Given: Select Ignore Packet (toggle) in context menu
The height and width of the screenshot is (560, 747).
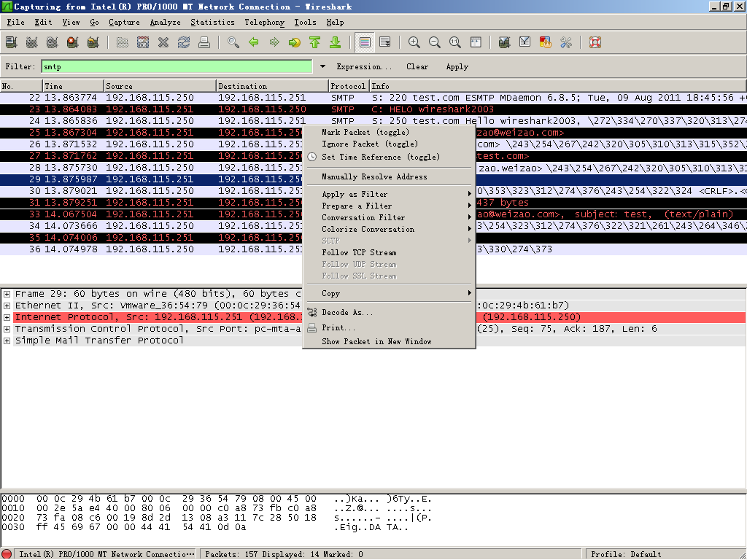Looking at the screenshot, I should pyautogui.click(x=370, y=144).
